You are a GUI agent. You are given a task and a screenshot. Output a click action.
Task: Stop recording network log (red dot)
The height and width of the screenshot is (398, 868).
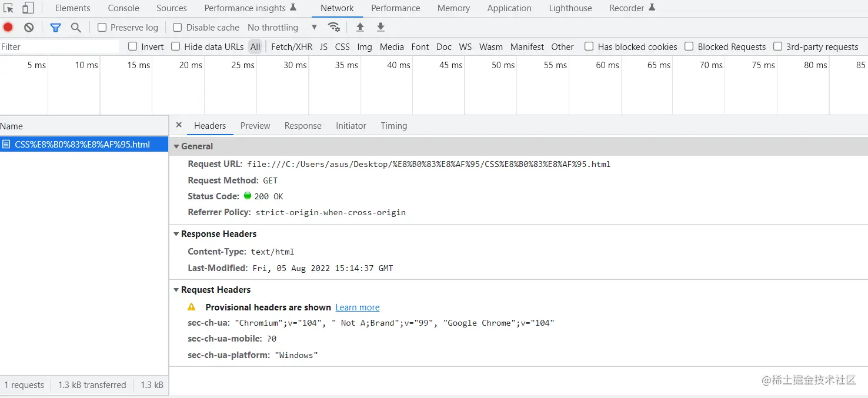click(8, 27)
